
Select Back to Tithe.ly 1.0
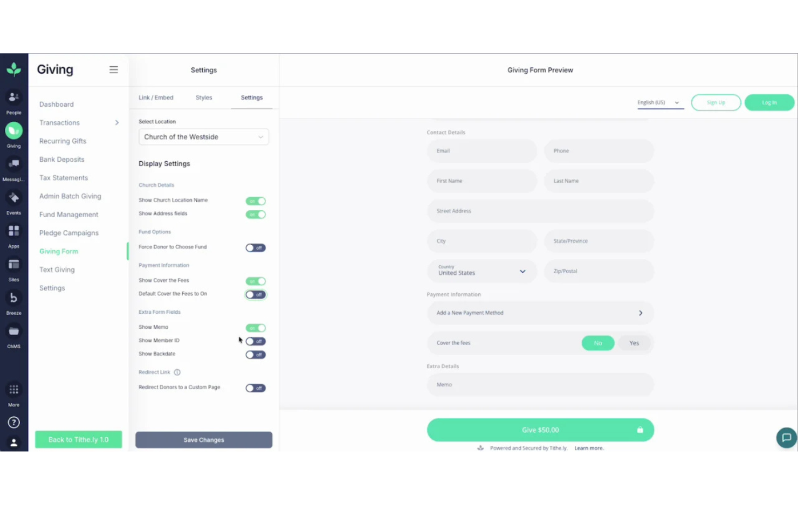pyautogui.click(x=78, y=439)
